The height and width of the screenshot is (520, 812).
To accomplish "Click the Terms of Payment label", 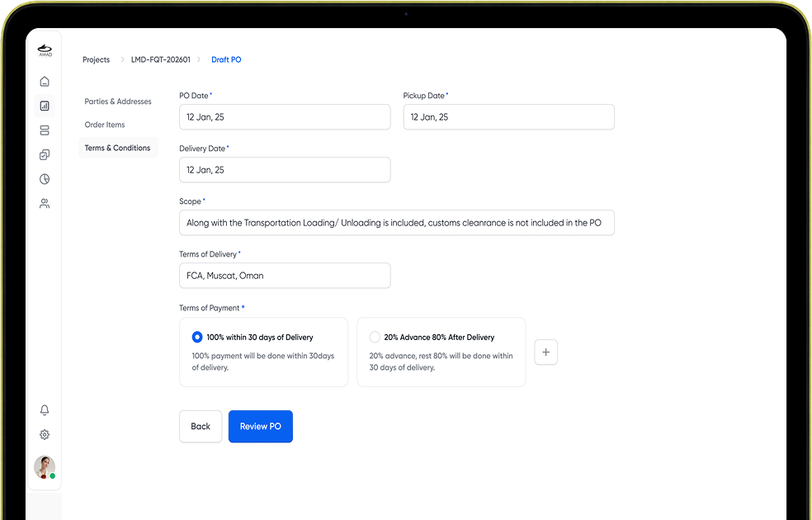I will [211, 308].
